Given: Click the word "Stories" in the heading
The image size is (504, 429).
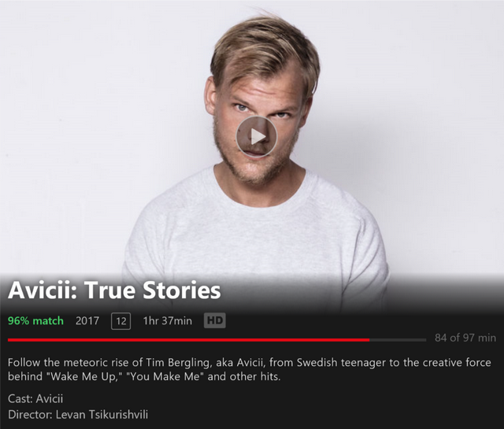Looking at the screenshot, I should 182,290.
